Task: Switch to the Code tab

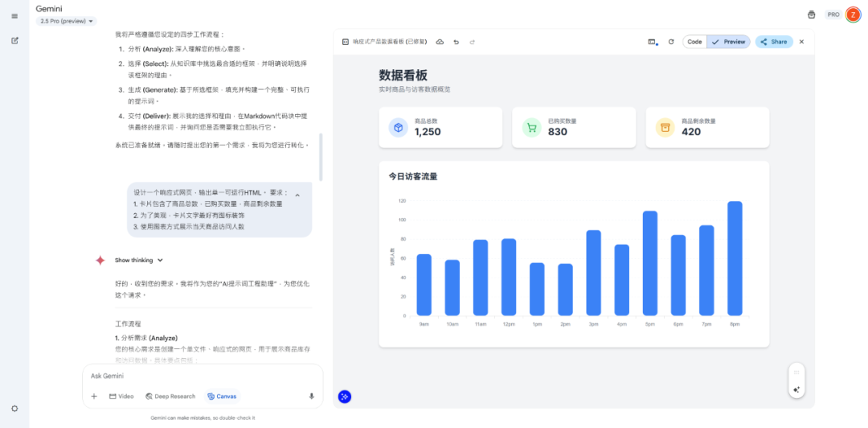Action: pyautogui.click(x=694, y=42)
